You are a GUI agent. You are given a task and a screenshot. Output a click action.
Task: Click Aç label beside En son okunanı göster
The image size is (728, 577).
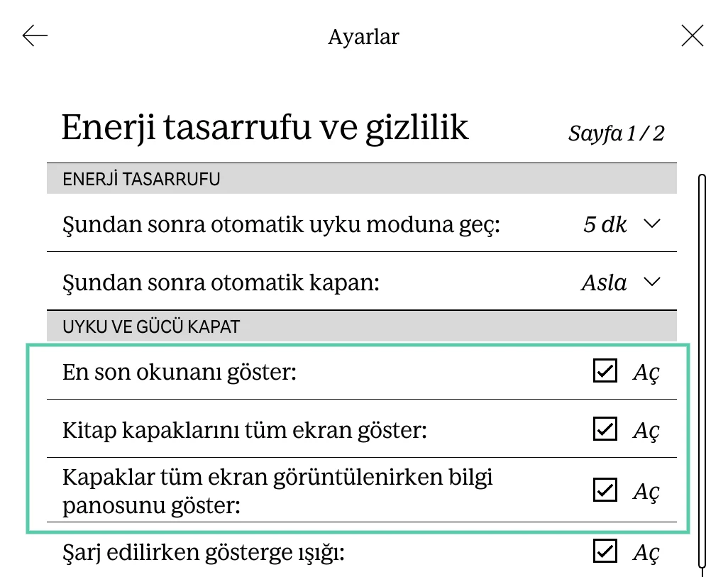646,372
